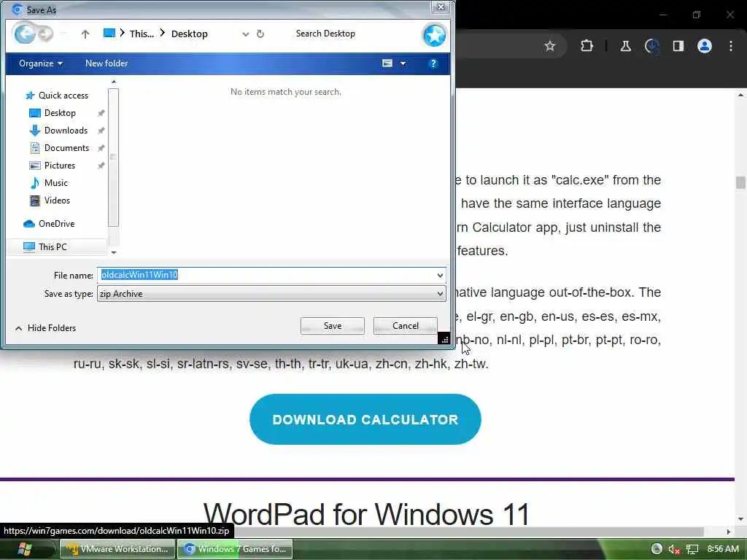Click the page scroll down arrow
747x560 pixels.
(x=740, y=519)
